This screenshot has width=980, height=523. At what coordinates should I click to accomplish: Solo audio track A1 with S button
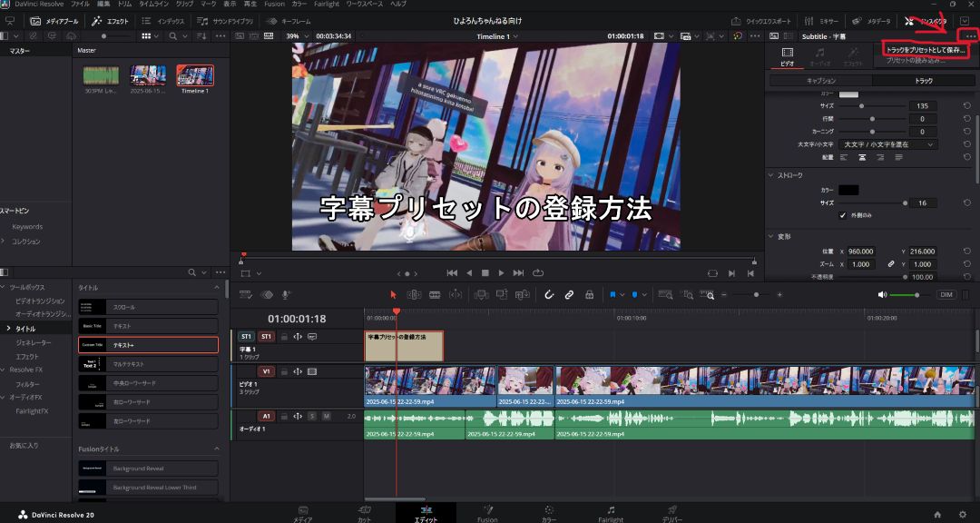[x=311, y=416]
